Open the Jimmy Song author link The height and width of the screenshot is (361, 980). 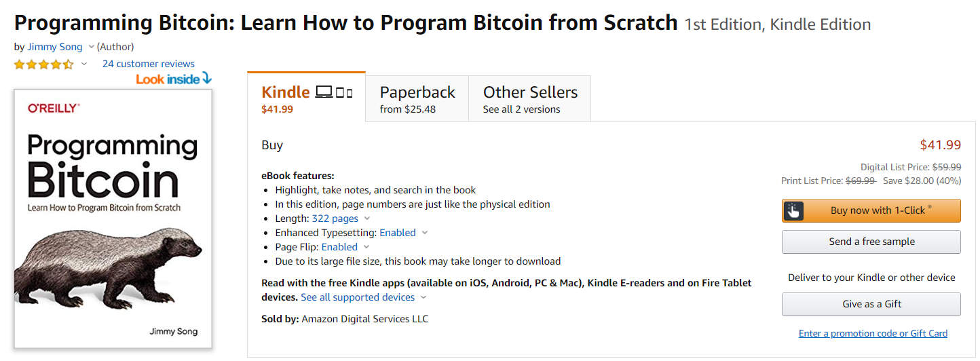[55, 47]
